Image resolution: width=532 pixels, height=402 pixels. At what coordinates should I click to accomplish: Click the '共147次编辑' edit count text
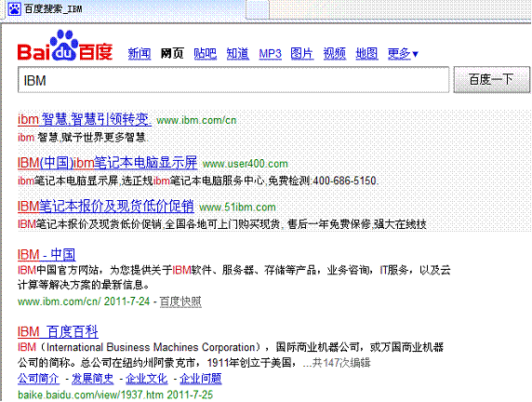[341, 363]
